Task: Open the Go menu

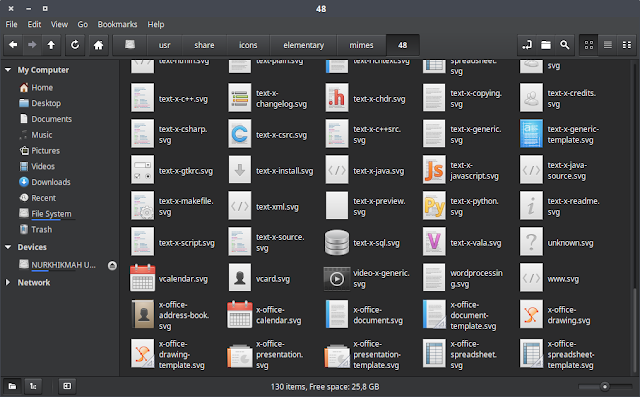Action: tap(82, 24)
